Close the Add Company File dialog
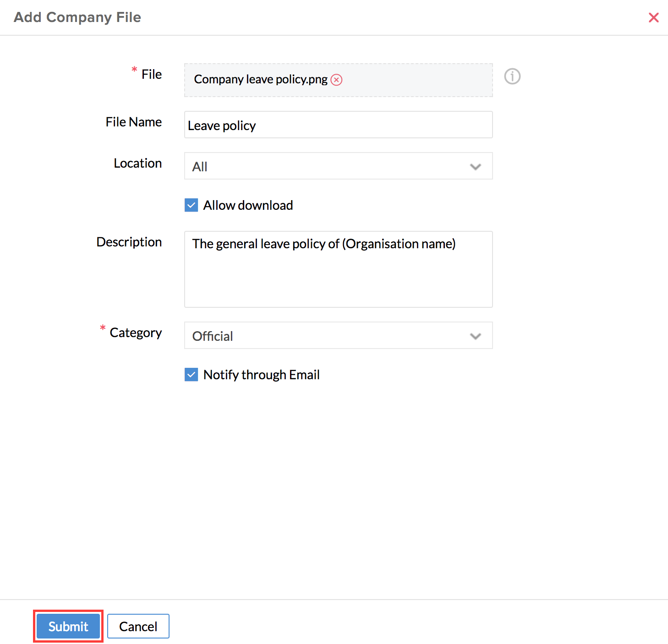This screenshot has width=668, height=644. click(x=653, y=17)
